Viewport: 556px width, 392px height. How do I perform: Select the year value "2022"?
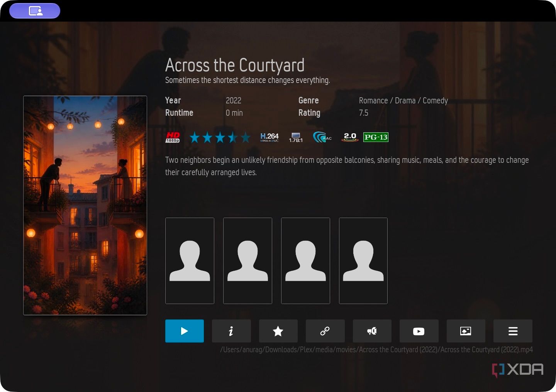coord(234,101)
